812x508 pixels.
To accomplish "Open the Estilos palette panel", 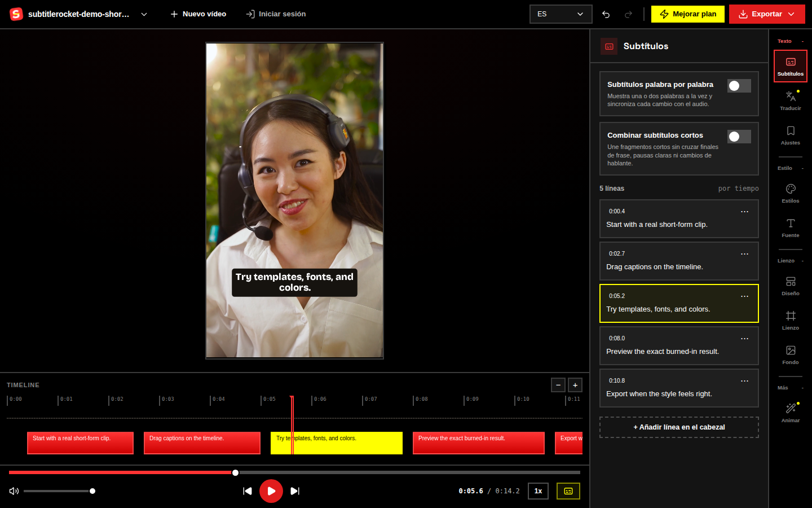I will coord(790,193).
